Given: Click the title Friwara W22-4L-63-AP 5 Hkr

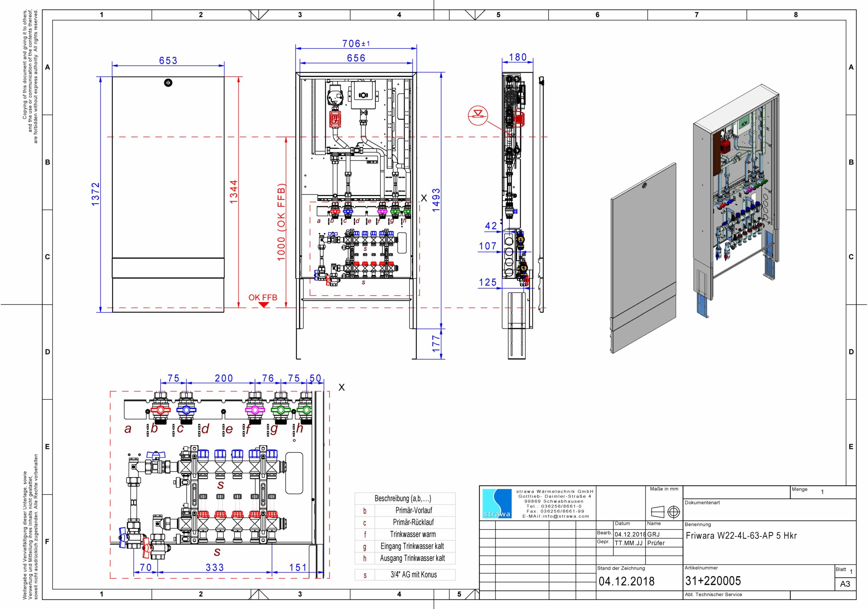Looking at the screenshot, I should [741, 536].
